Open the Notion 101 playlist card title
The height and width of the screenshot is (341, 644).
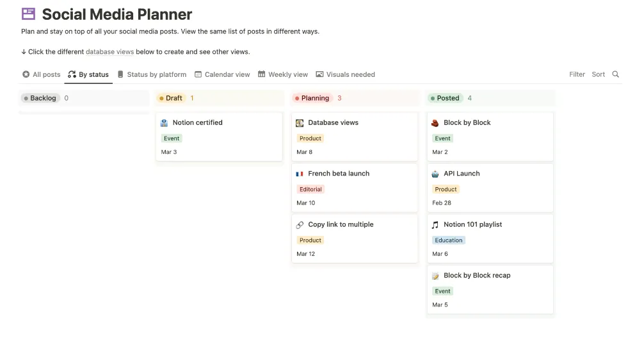pyautogui.click(x=472, y=224)
